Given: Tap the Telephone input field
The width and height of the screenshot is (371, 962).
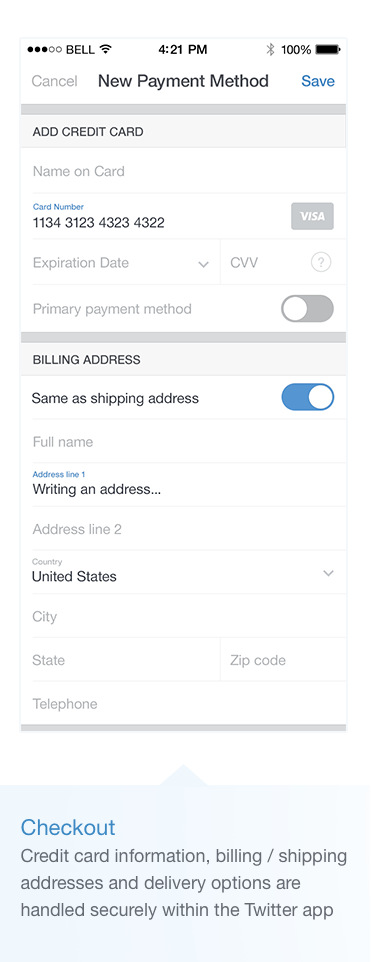Looking at the screenshot, I should pos(183,703).
